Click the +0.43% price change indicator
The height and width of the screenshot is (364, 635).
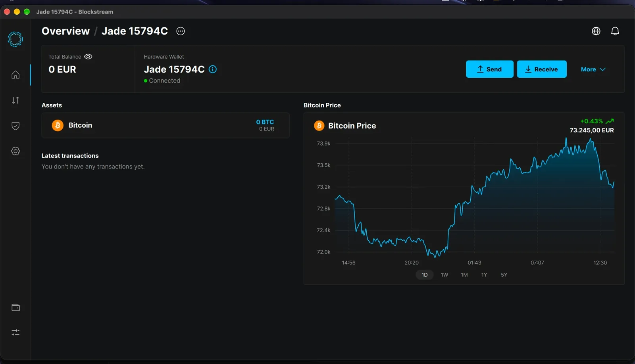tap(597, 121)
